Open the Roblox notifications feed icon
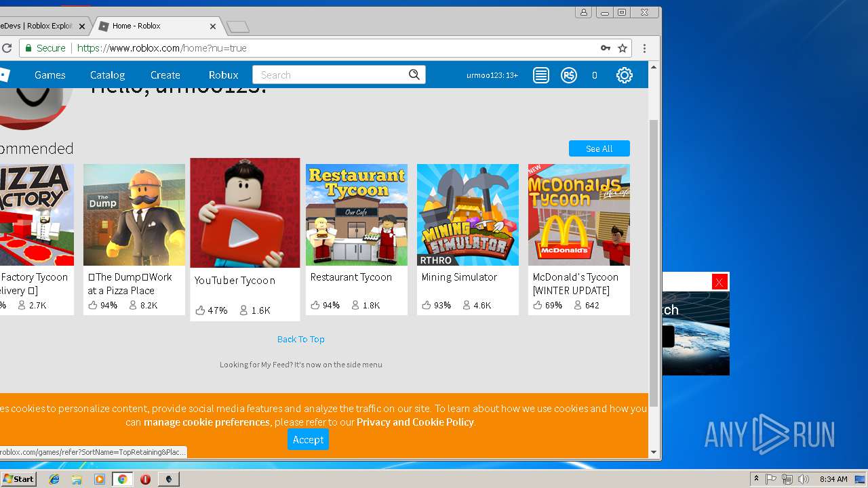 click(540, 75)
